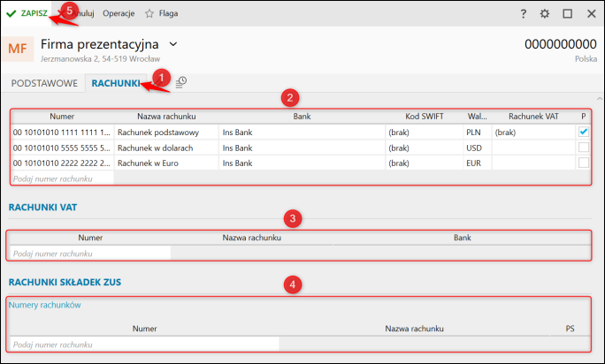Maximize the window using square icon
This screenshot has width=605, height=364.
click(x=567, y=14)
